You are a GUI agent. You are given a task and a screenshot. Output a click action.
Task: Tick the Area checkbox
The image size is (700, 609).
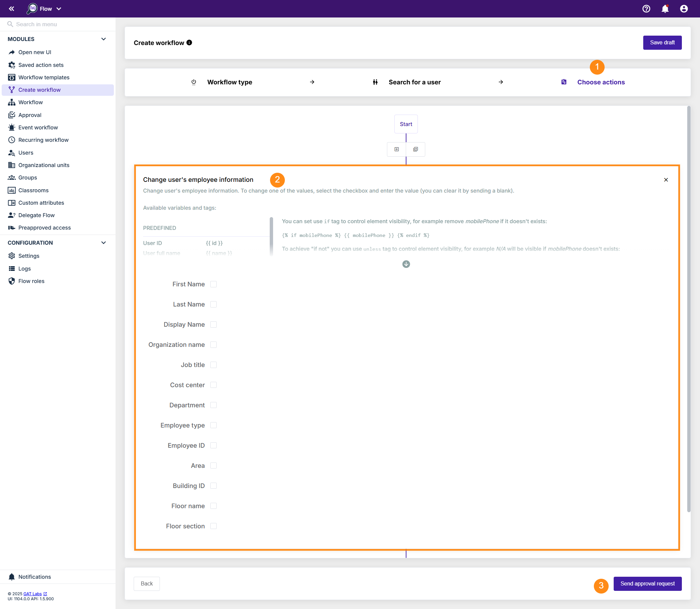click(213, 465)
